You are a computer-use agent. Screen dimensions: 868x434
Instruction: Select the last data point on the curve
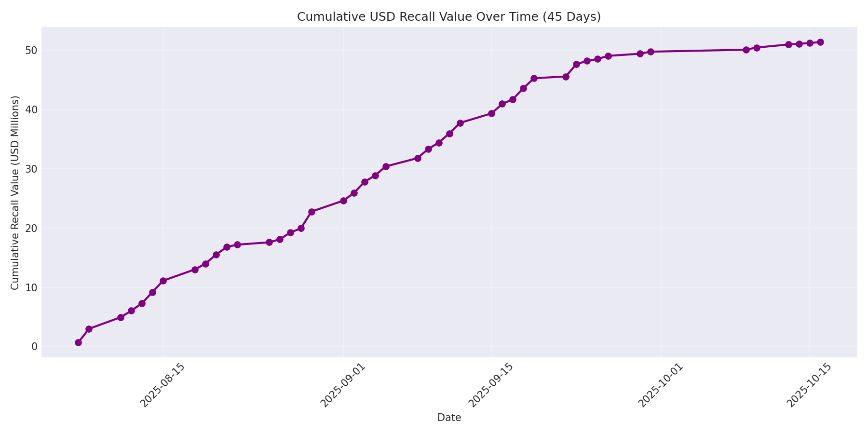820,41
